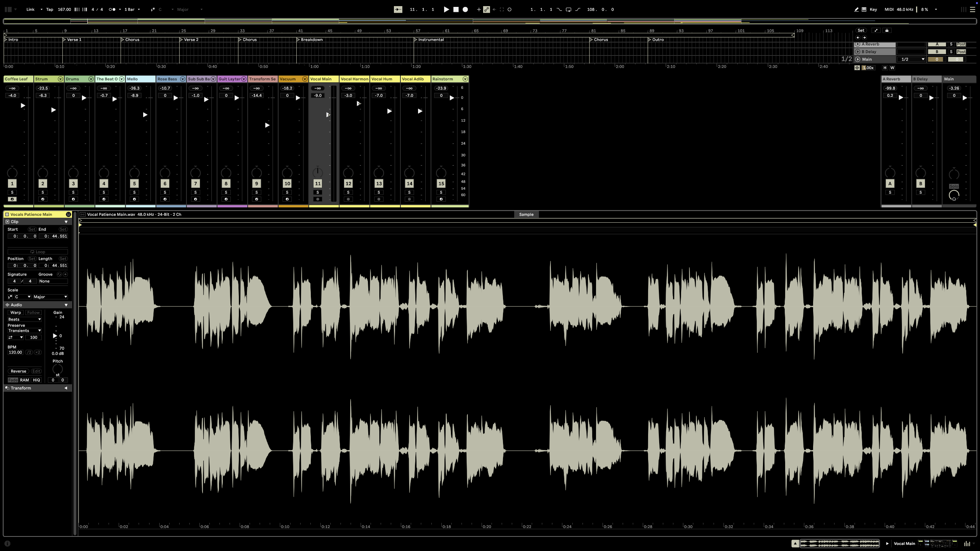Screen dimensions: 980x551
Task: Toggle the metronome icon
Action: (112, 10)
